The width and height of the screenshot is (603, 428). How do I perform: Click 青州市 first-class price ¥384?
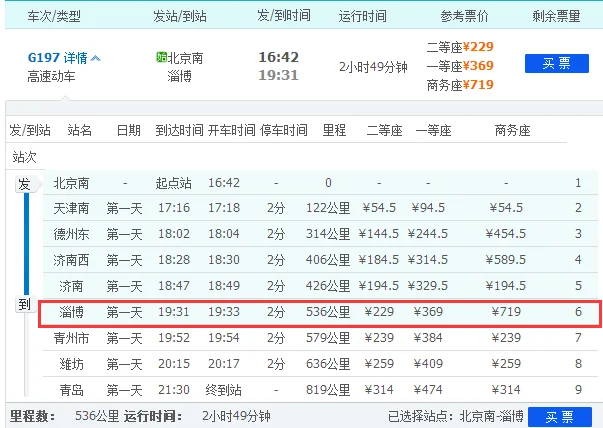click(428, 338)
